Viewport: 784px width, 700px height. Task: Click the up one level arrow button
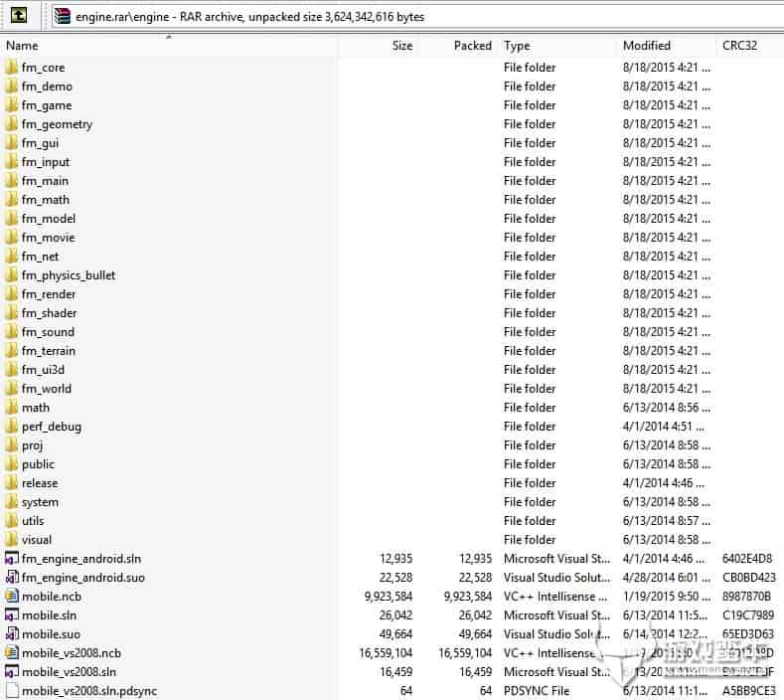tap(19, 16)
